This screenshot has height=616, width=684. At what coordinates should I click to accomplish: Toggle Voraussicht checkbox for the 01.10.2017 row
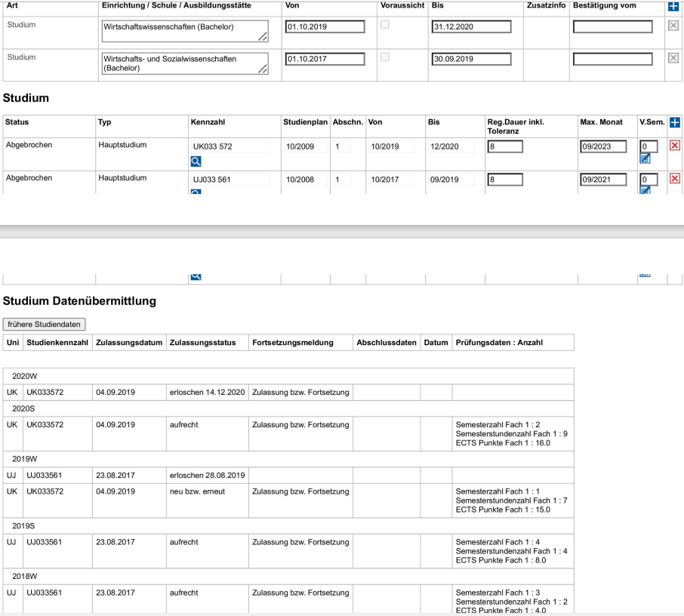[x=385, y=57]
